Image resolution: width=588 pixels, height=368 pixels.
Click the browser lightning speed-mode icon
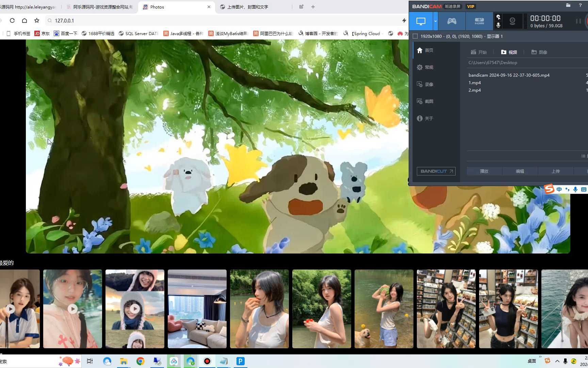pos(404,20)
